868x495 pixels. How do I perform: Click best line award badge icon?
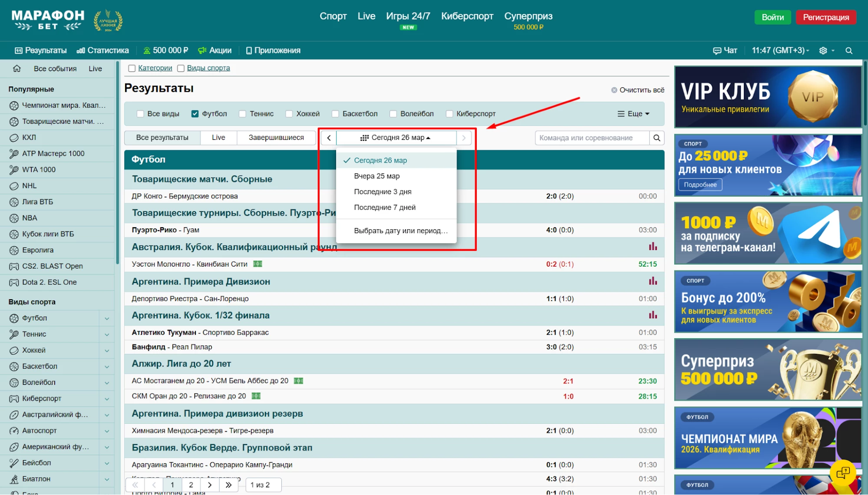[x=108, y=20]
